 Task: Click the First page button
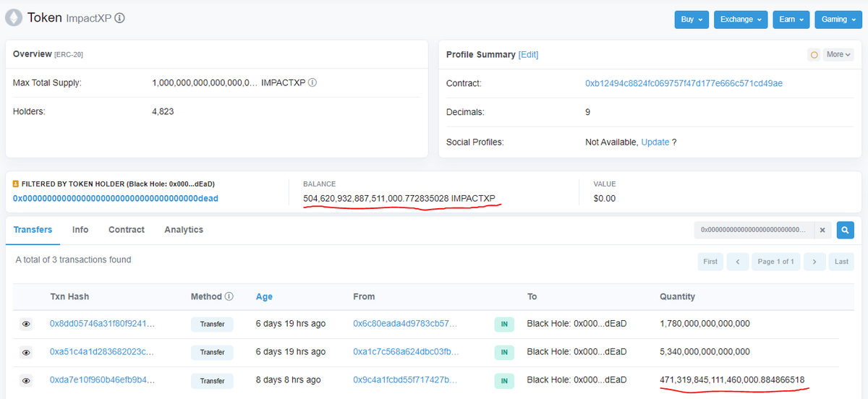point(710,262)
